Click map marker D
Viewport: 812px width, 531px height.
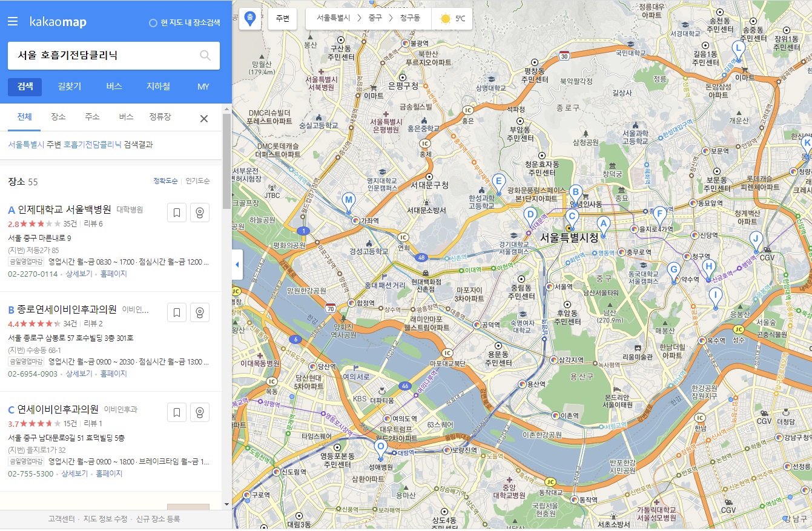[530, 216]
